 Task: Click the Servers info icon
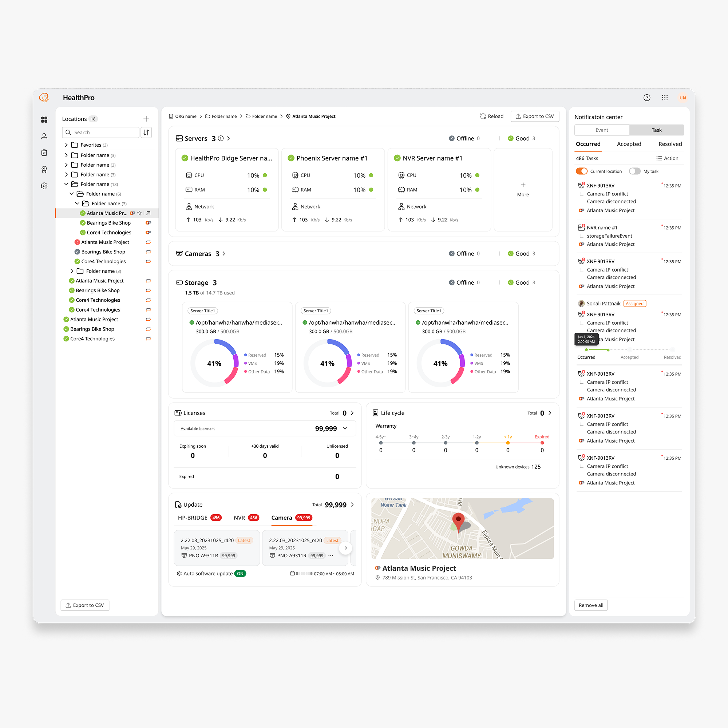221,138
